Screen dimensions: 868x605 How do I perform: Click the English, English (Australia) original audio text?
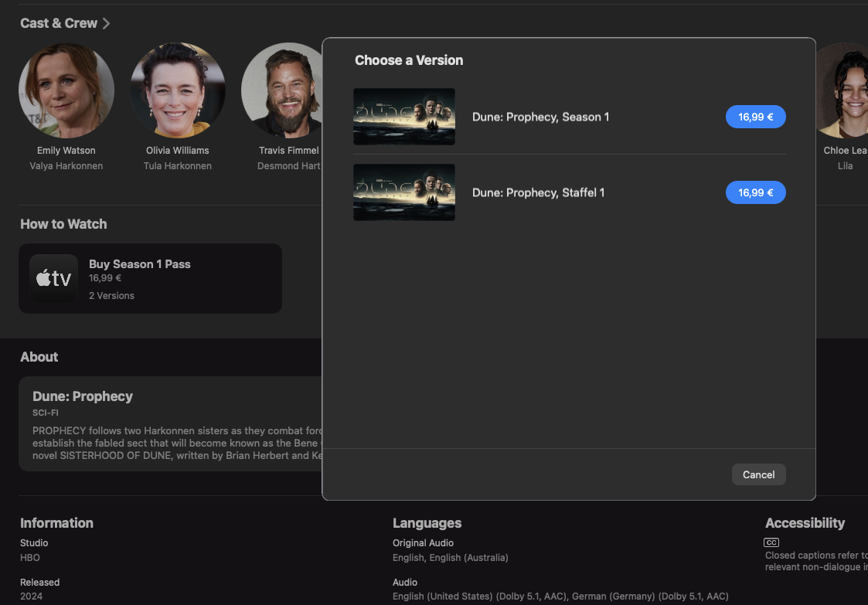[x=450, y=557]
